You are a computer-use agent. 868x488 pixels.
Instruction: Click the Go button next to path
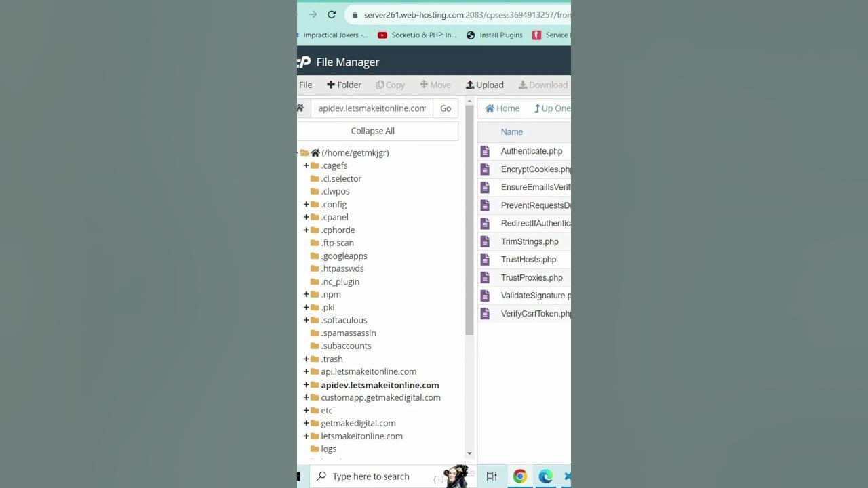point(446,108)
